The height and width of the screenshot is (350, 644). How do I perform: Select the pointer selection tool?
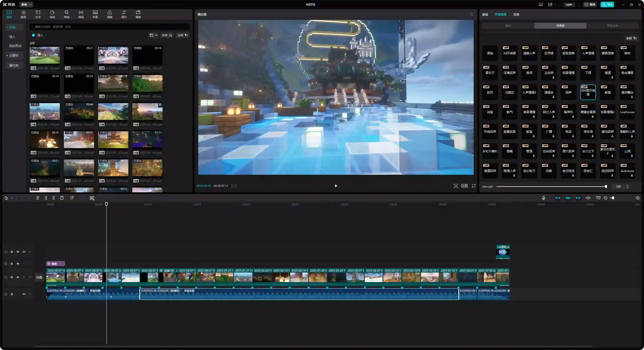6,198
